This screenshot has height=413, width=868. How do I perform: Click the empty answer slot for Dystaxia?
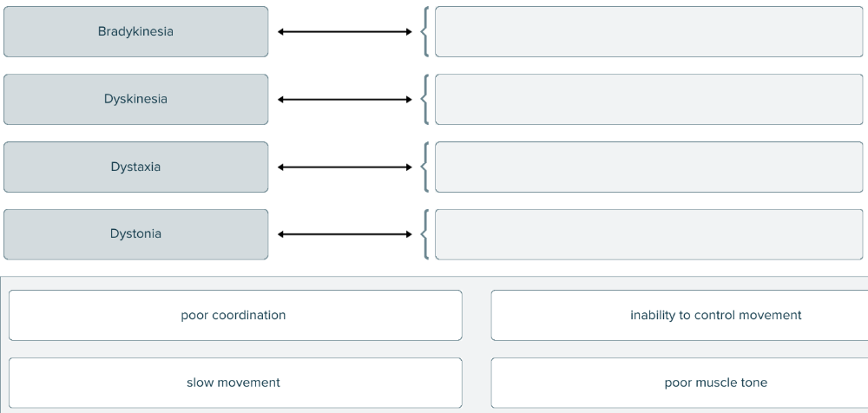tap(648, 167)
